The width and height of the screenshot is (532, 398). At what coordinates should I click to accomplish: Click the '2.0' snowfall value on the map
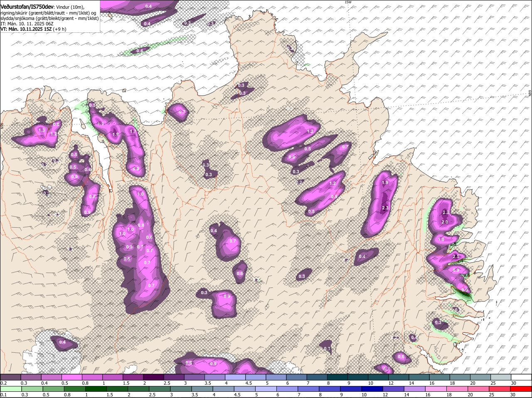tap(444, 222)
